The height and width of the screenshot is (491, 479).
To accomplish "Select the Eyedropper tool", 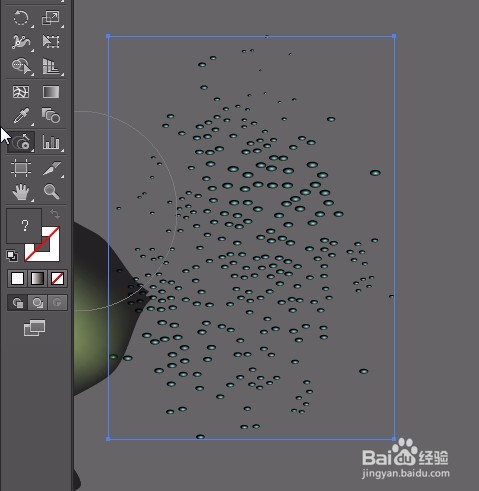I will [21, 116].
